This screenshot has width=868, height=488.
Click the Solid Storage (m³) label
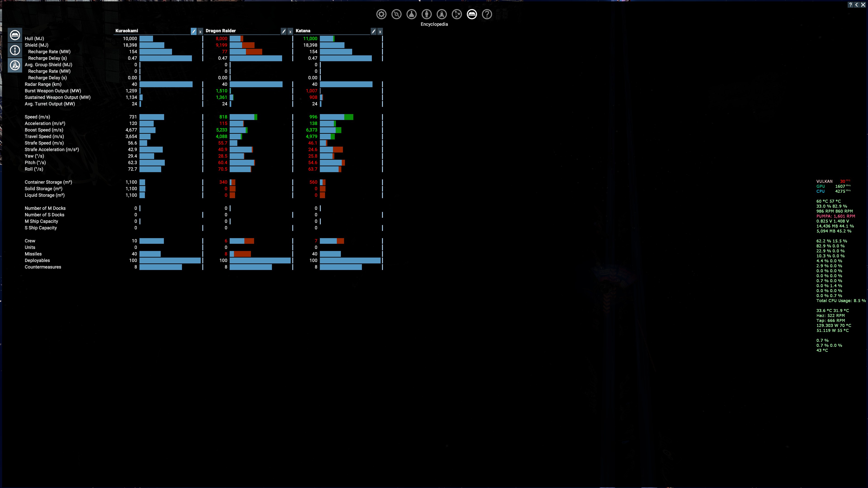pos(43,189)
